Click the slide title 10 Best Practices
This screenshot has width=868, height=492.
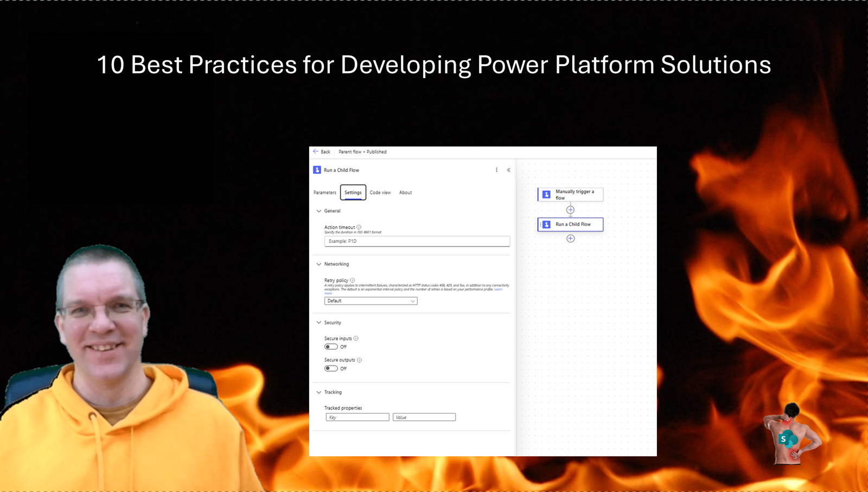click(x=434, y=65)
